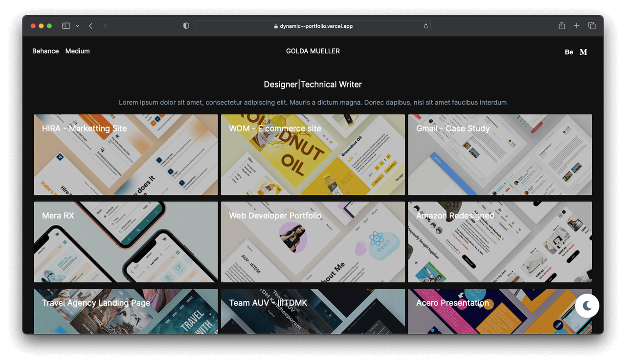The height and width of the screenshot is (364, 626).
Task: Click the privacy shield icon
Action: (x=186, y=26)
